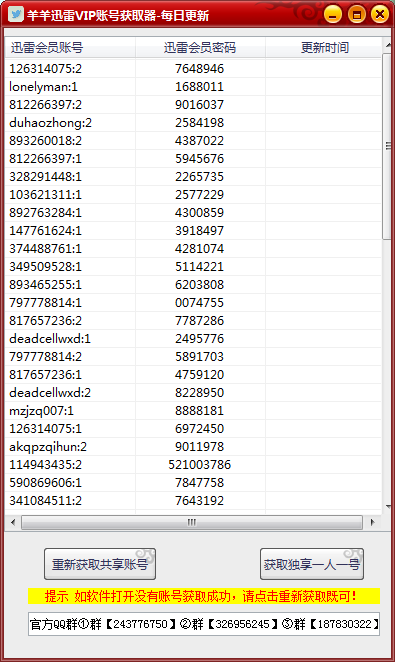Close the app with the X button
Image resolution: width=395 pixels, height=662 pixels.
pyautogui.click(x=380, y=14)
